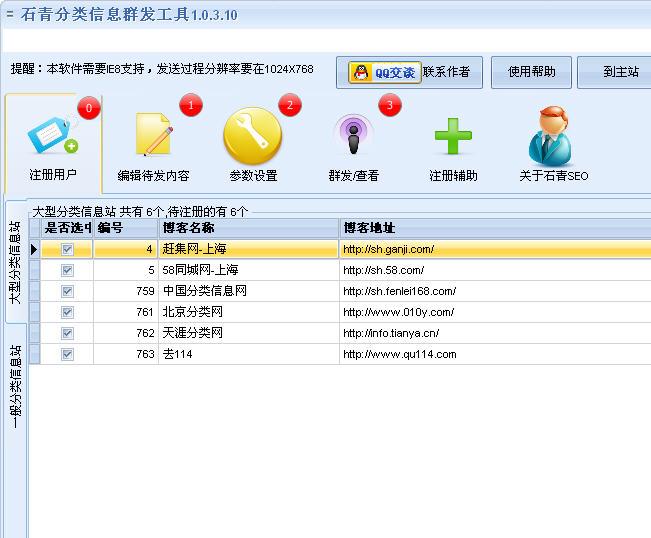This screenshot has height=538, width=651.
Task: Click the current-row arrow of 赶集网-上海
Action: 34,249
